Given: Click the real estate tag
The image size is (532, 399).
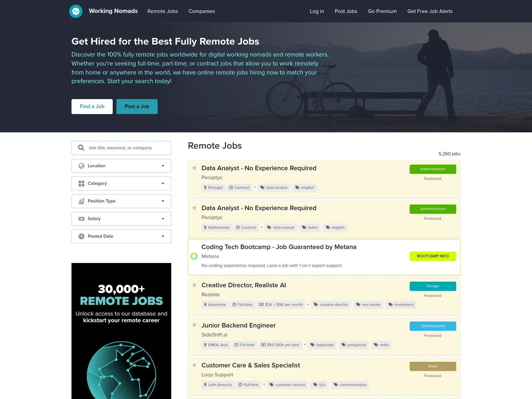Looking at the screenshot, I should coord(368,305).
